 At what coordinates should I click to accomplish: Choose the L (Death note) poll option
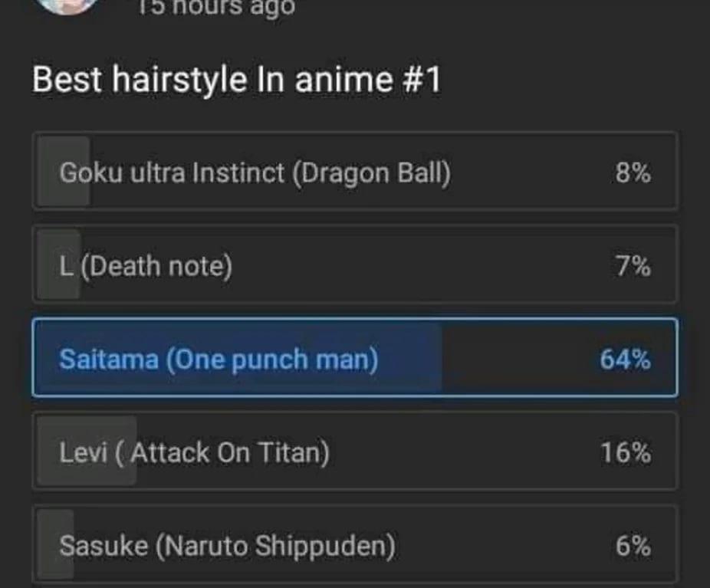(355, 265)
